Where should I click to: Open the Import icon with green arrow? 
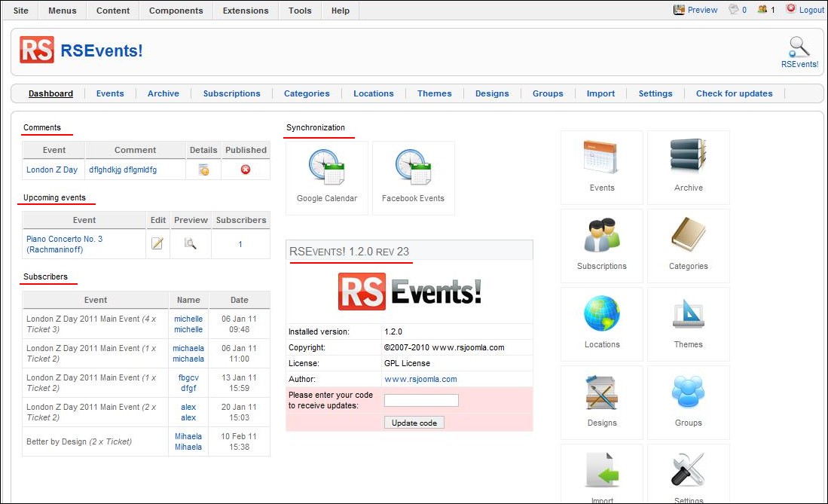tap(601, 469)
